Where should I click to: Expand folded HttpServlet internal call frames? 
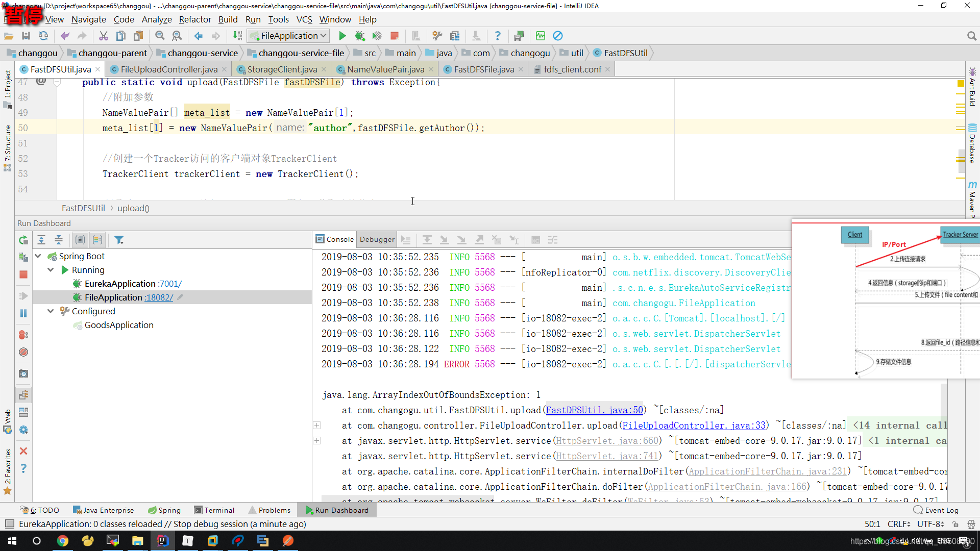(317, 441)
